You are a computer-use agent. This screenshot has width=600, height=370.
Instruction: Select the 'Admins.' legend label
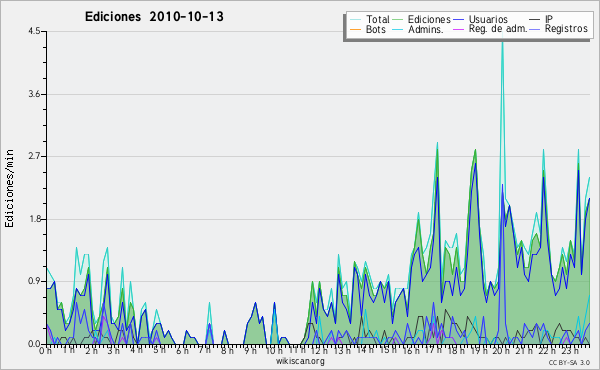click(x=426, y=29)
